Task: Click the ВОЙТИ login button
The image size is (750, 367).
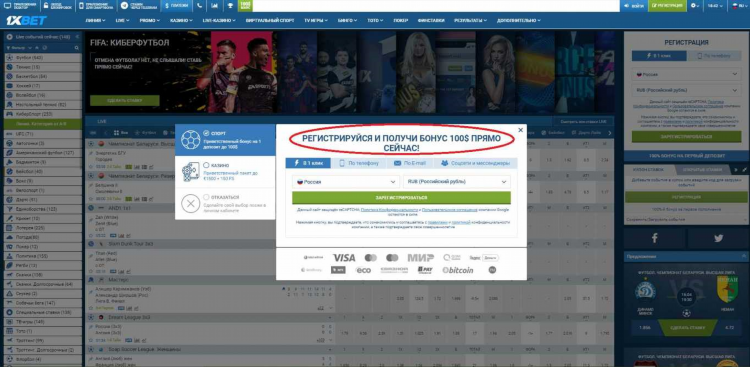Action: click(x=634, y=6)
